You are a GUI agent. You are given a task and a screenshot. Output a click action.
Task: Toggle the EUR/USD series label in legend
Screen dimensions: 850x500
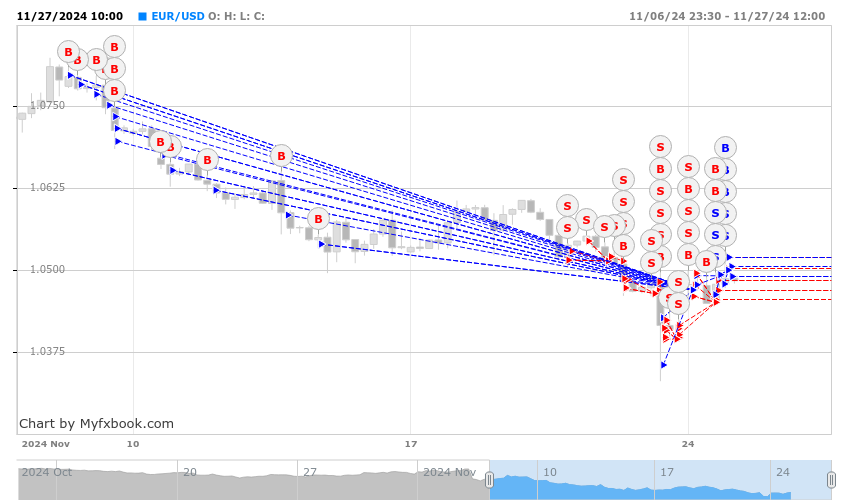[178, 16]
